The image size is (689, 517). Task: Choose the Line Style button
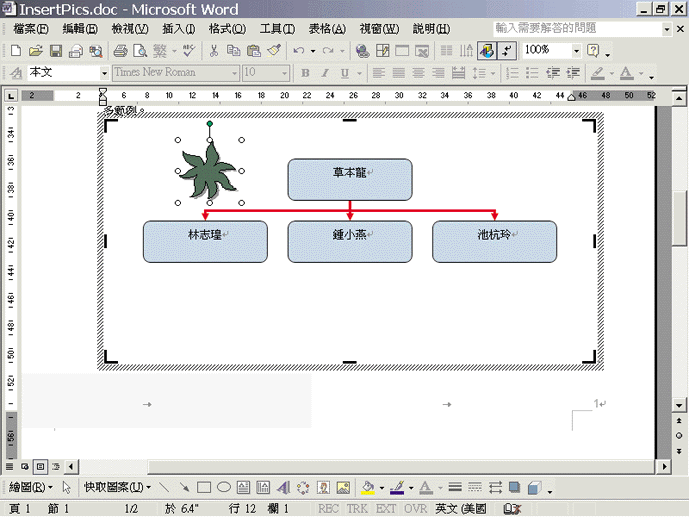coord(455,487)
